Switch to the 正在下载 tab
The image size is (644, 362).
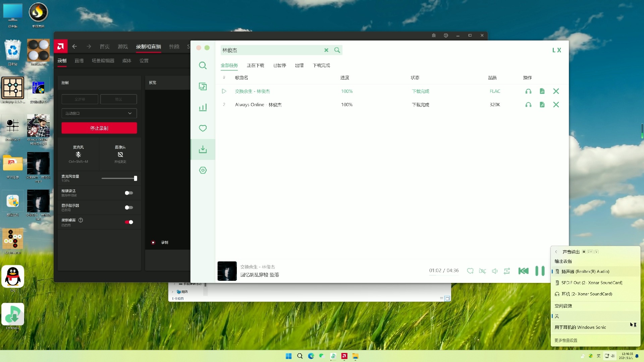255,65
